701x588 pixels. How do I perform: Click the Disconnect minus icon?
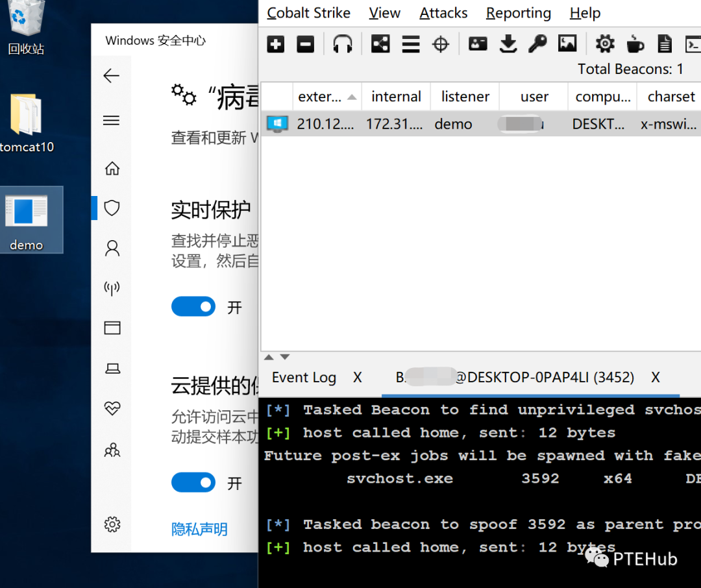click(x=305, y=44)
